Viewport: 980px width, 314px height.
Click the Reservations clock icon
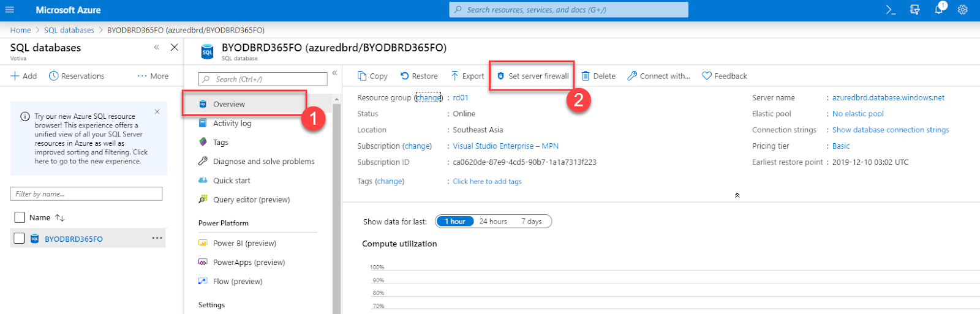point(53,76)
